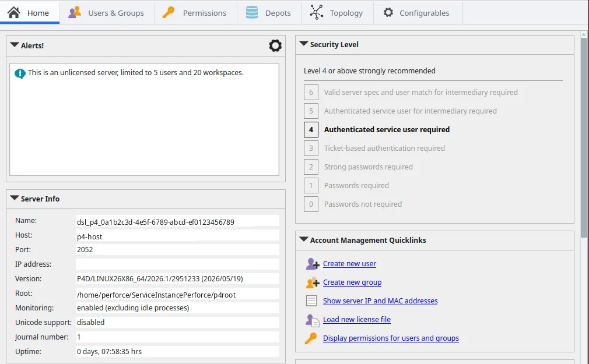Viewport: 589px width, 364px height.
Task: Click the Create new group link
Action: [x=352, y=282]
